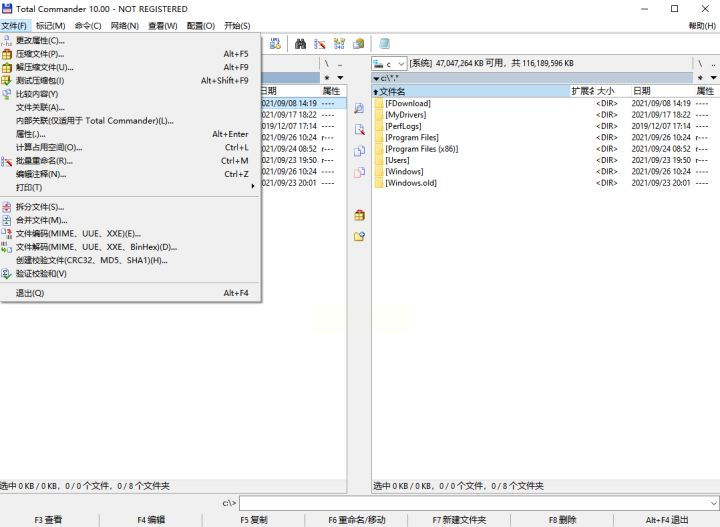Click the Alt+F4 退出 exit button
Viewport: 720px width, 527px height.
[x=667, y=520]
